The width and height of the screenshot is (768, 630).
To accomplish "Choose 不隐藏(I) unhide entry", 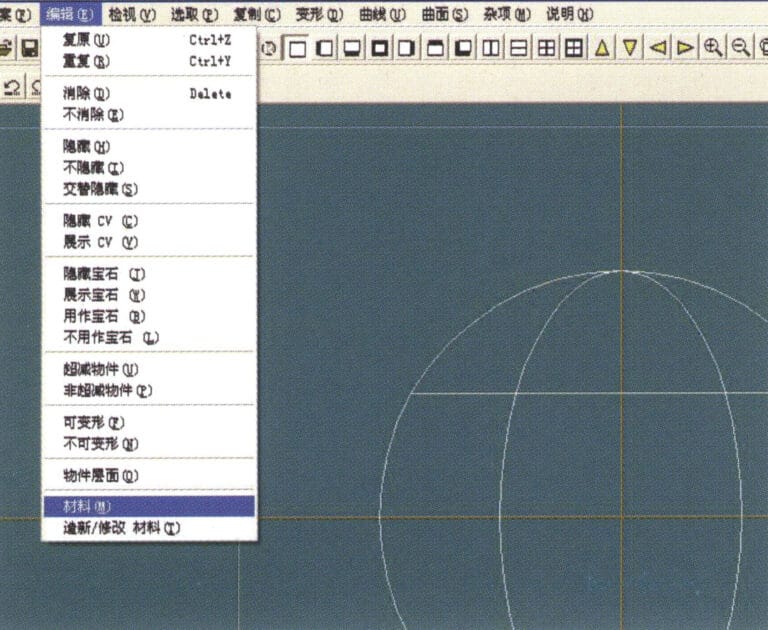I will 149,168.
